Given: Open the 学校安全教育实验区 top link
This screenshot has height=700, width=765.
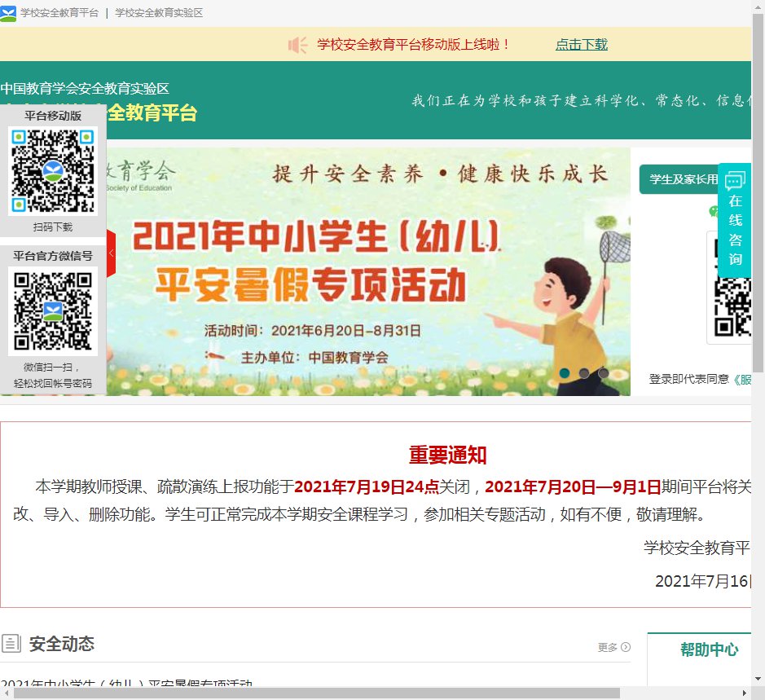Looking at the screenshot, I should coord(159,13).
